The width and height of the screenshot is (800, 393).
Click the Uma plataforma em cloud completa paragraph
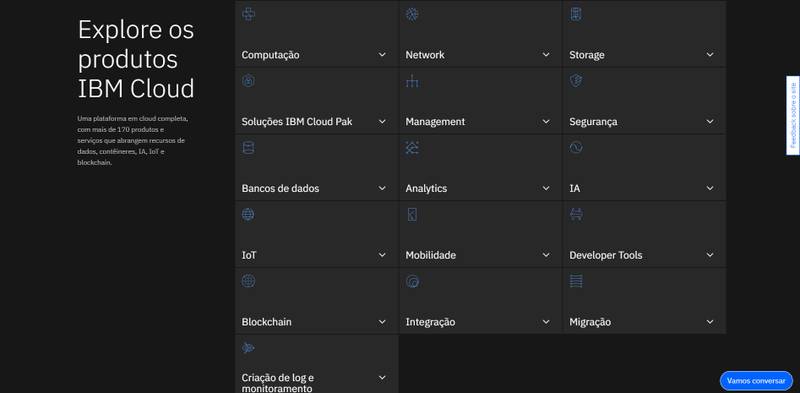click(x=133, y=140)
